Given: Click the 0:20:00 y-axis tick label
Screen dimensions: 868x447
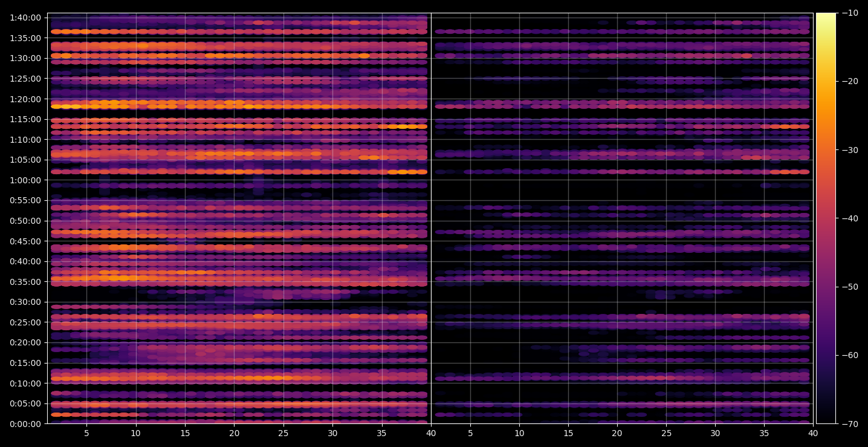Looking at the screenshot, I should coord(25,342).
